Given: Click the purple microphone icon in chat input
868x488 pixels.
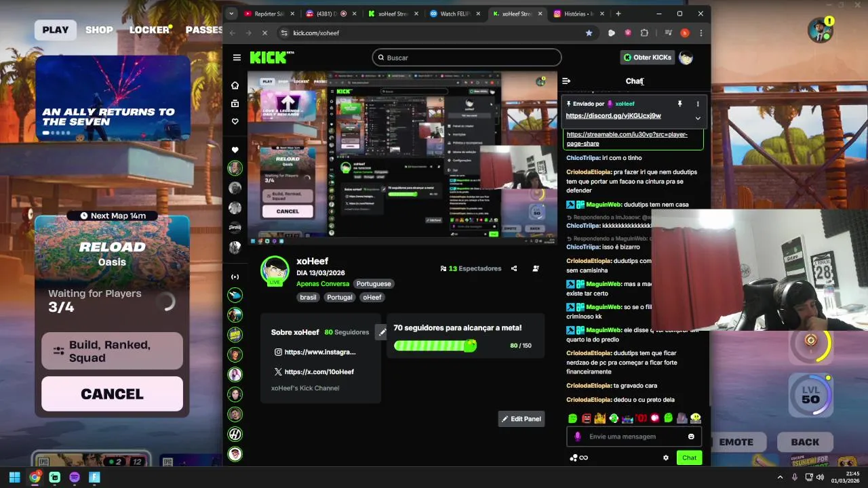Looking at the screenshot, I should [578, 436].
